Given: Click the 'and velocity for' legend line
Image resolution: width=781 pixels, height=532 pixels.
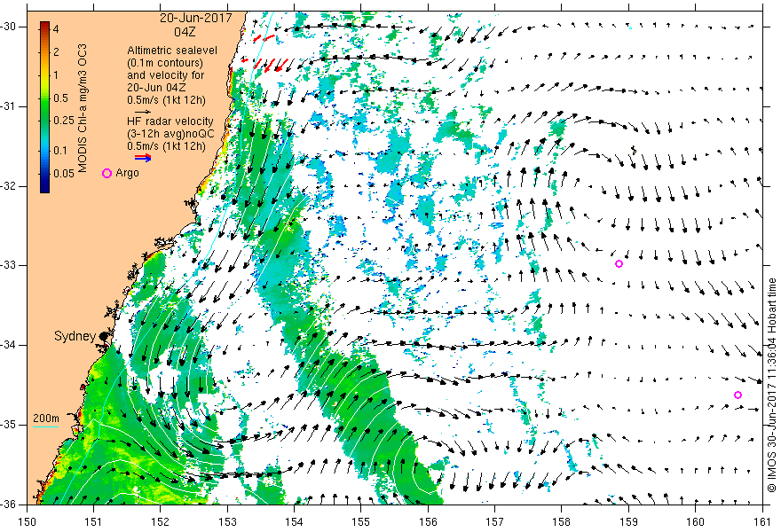Looking at the screenshot, I should 166,75.
